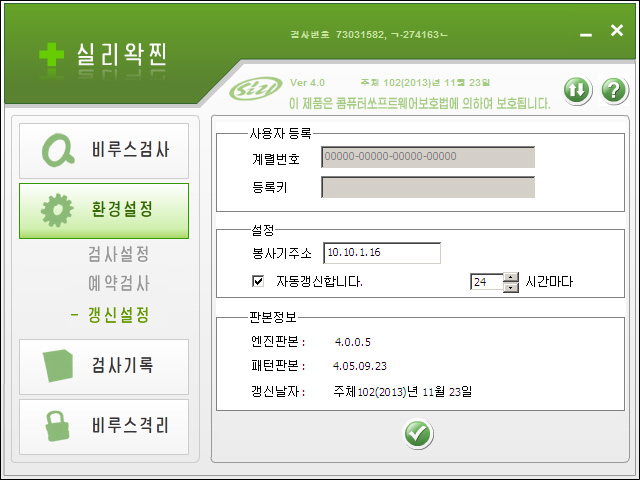Click the 계렬번호 serial number field
640x480 pixels.
427,157
